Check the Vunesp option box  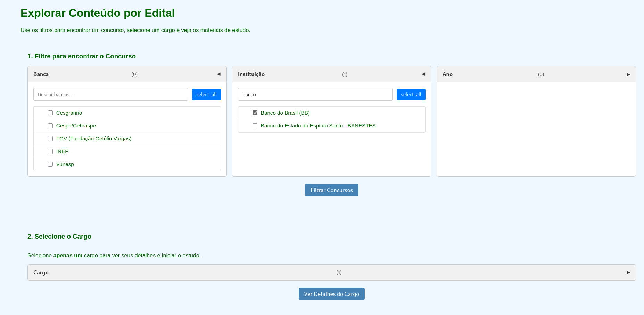click(x=50, y=164)
